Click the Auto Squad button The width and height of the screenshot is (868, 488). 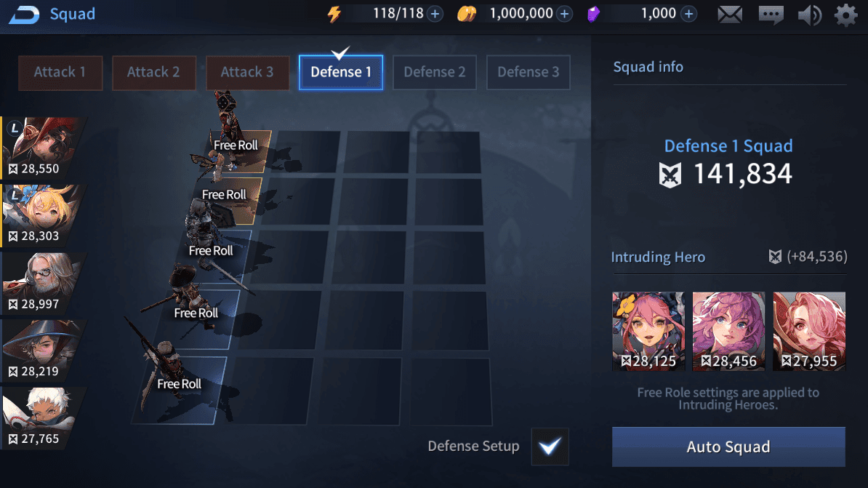[x=728, y=447]
